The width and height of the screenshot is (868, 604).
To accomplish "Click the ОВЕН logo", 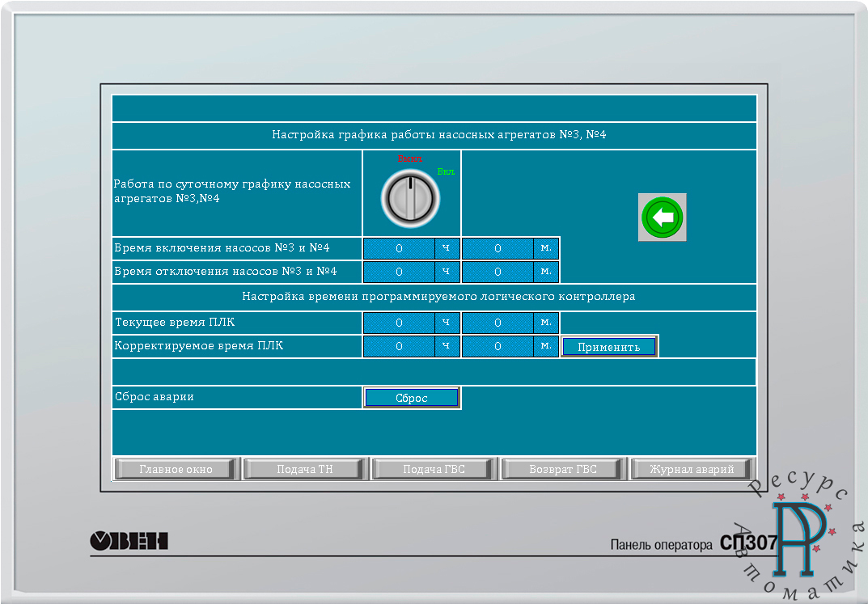I will coord(129,541).
